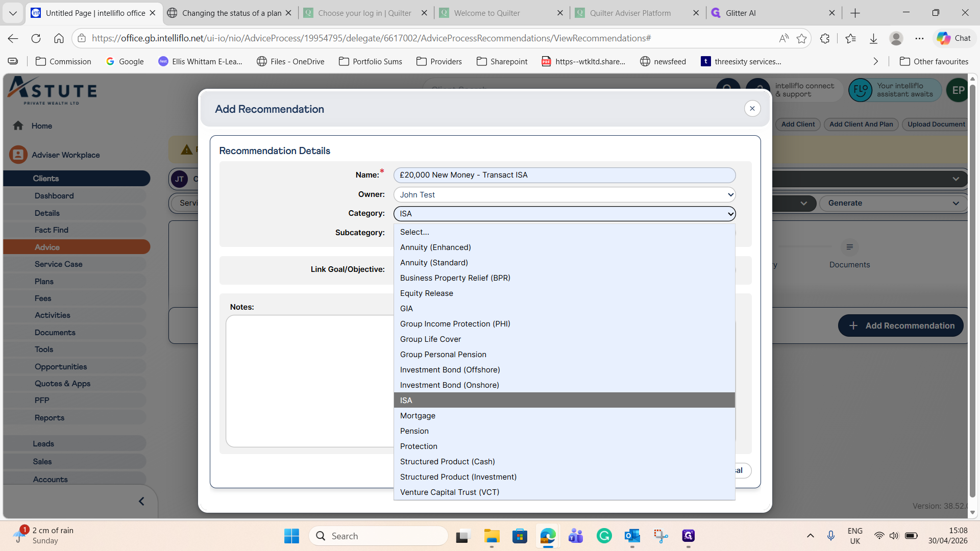Image resolution: width=980 pixels, height=551 pixels.
Task: Open intelliflo connect & support
Action: click(804, 90)
